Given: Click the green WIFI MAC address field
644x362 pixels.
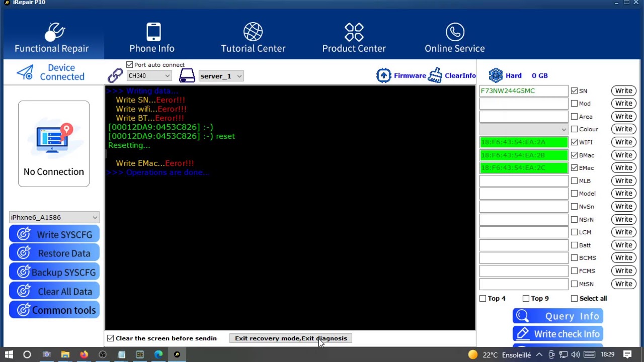Looking at the screenshot, I should coord(524,142).
